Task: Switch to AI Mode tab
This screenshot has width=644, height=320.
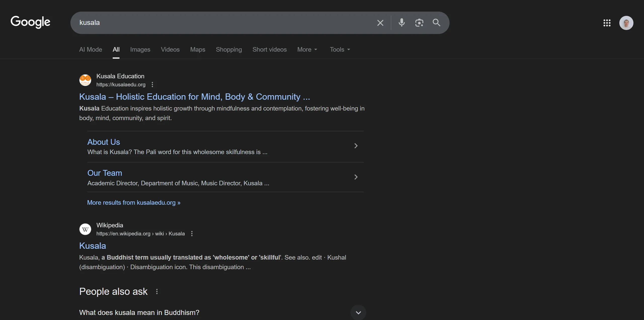Action: (91, 50)
